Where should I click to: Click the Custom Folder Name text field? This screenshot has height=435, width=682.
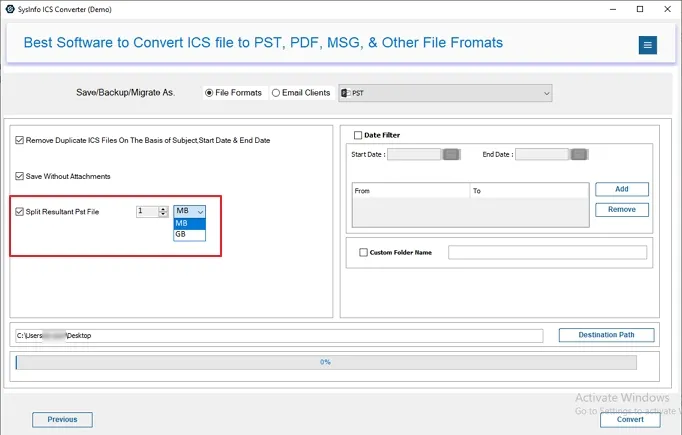[548, 252]
